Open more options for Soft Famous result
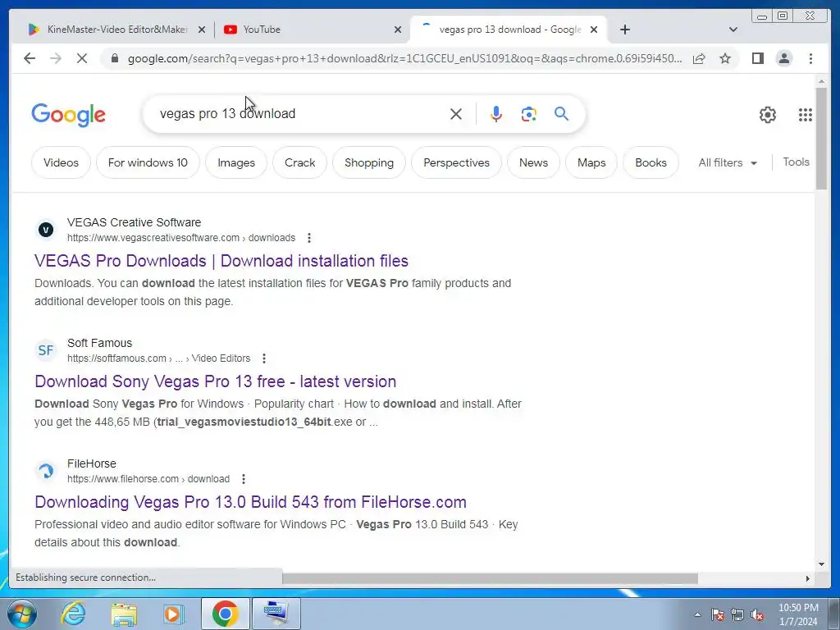Screen dimensions: 840x630 coord(264,358)
